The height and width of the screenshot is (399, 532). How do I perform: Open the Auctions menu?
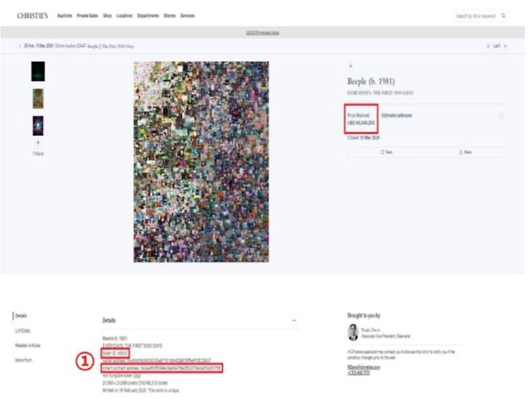click(x=65, y=15)
